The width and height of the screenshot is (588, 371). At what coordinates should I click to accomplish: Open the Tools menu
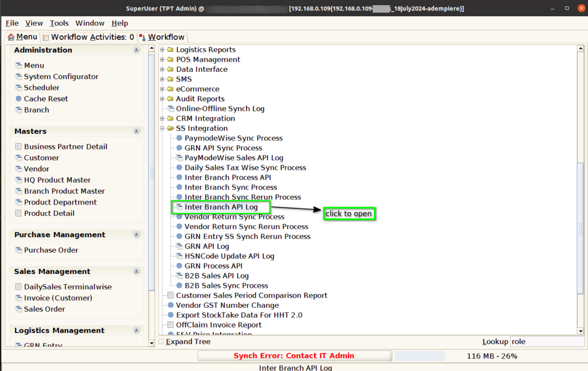point(59,23)
